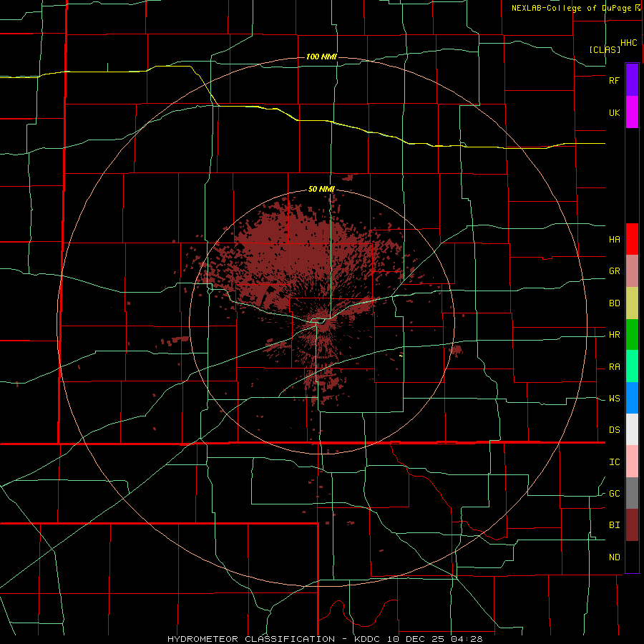Click the 'DS' legend label
The image size is (644, 644).
coord(614,430)
